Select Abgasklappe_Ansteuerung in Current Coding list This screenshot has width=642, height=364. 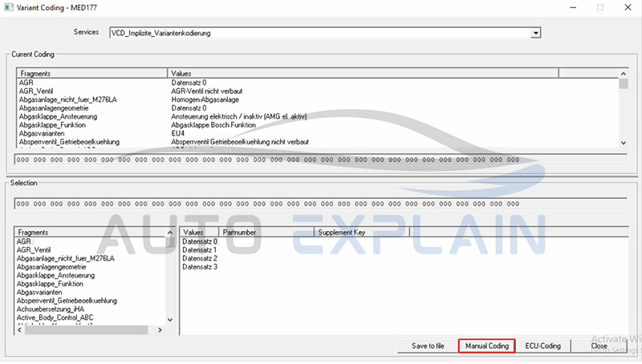click(58, 116)
